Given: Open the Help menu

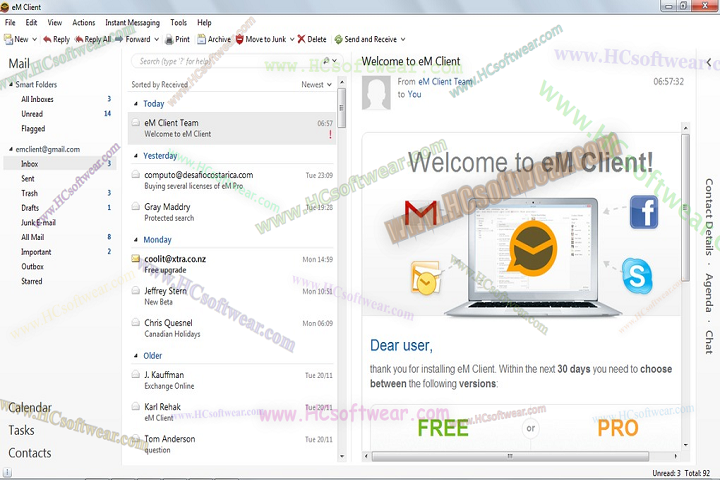Looking at the screenshot, I should 204,23.
